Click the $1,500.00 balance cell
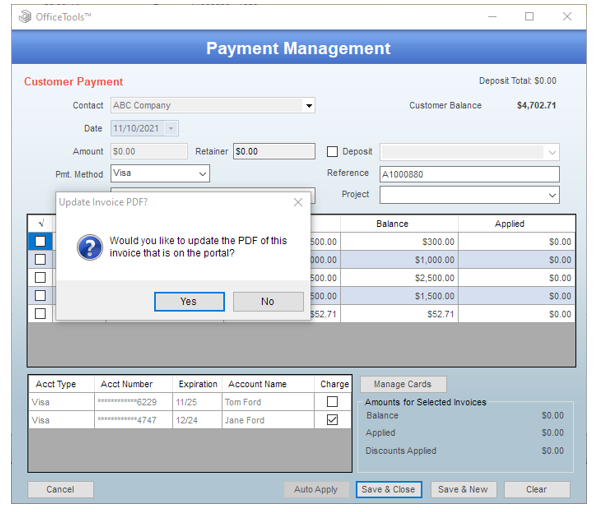 point(399,296)
